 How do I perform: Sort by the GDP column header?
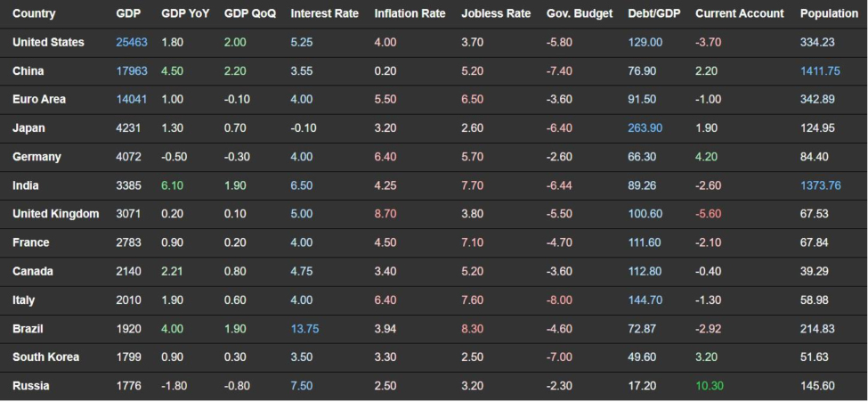[x=128, y=14]
